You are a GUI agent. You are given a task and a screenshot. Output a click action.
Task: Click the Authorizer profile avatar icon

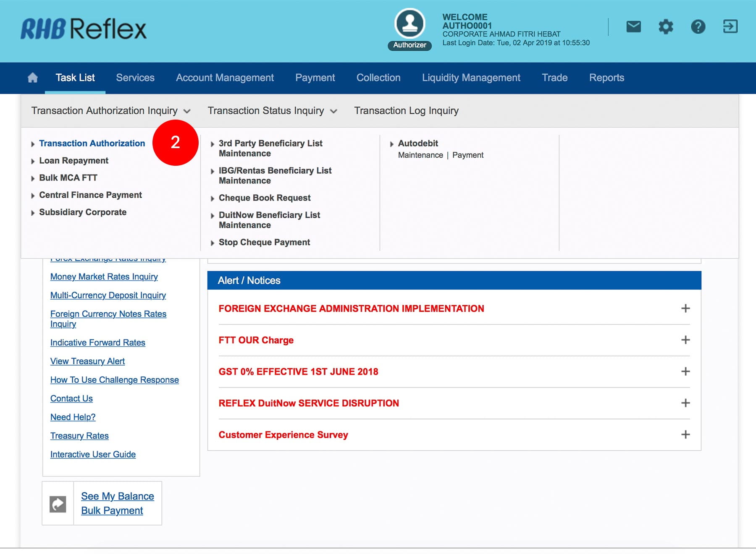[x=409, y=24]
